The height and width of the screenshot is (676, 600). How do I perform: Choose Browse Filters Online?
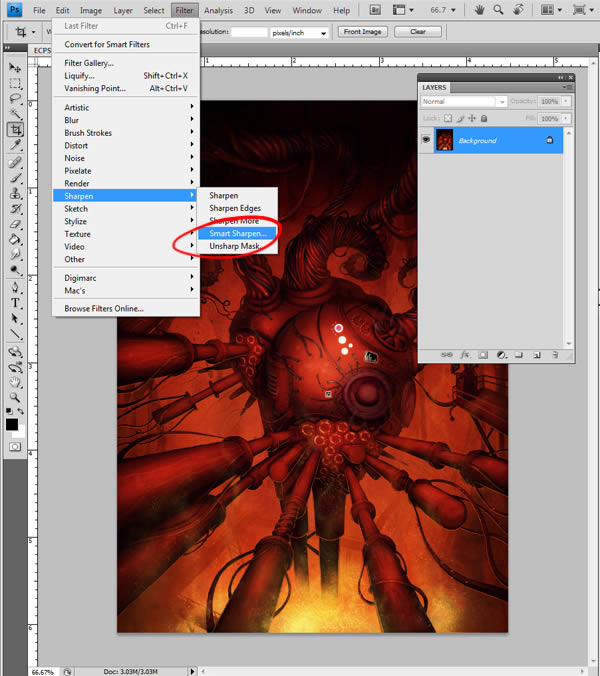click(x=125, y=309)
